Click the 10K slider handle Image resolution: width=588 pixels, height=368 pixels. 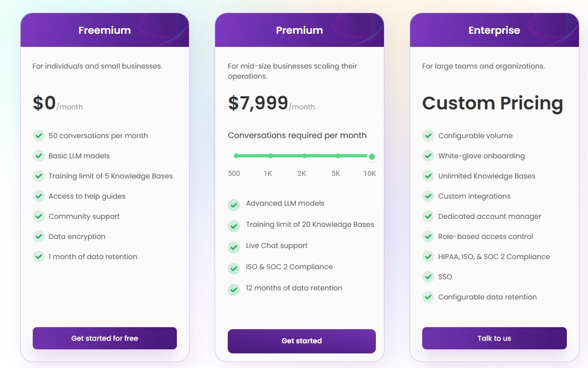[x=372, y=157]
